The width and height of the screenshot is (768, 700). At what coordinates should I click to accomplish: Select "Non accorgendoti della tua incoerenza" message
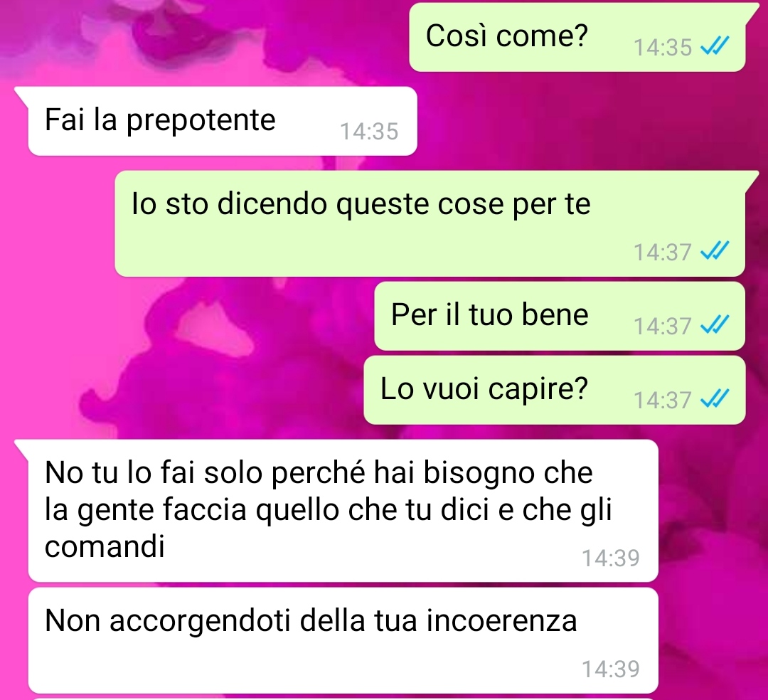click(343, 640)
